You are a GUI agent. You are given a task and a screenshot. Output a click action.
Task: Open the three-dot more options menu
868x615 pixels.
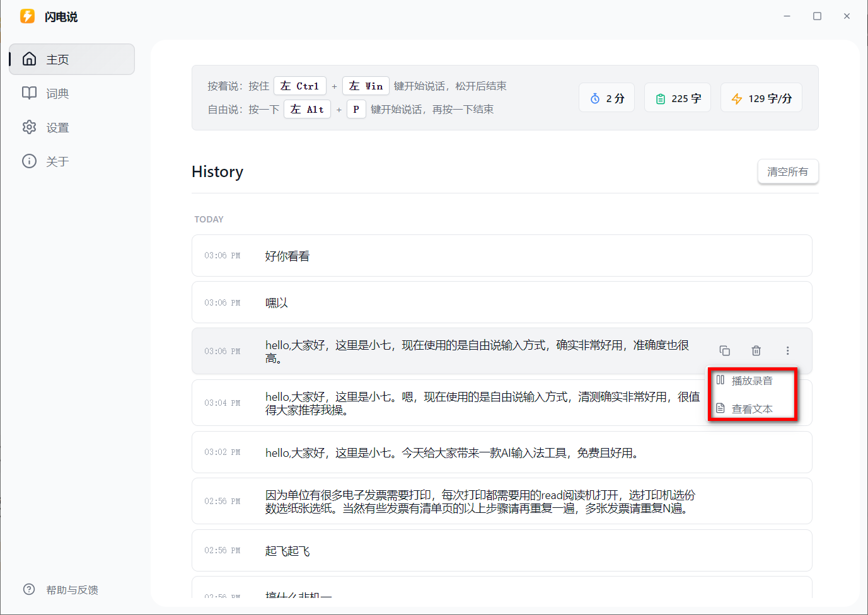[x=787, y=350]
